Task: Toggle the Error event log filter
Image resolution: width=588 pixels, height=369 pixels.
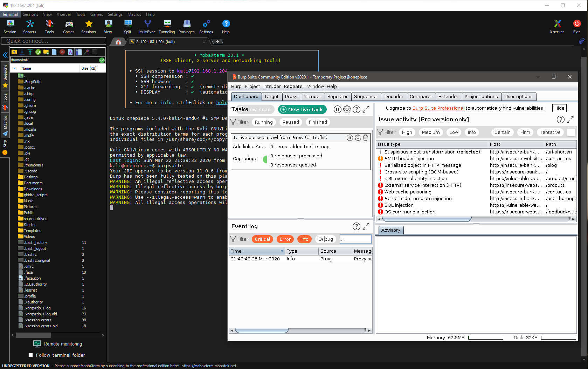Action: (285, 239)
